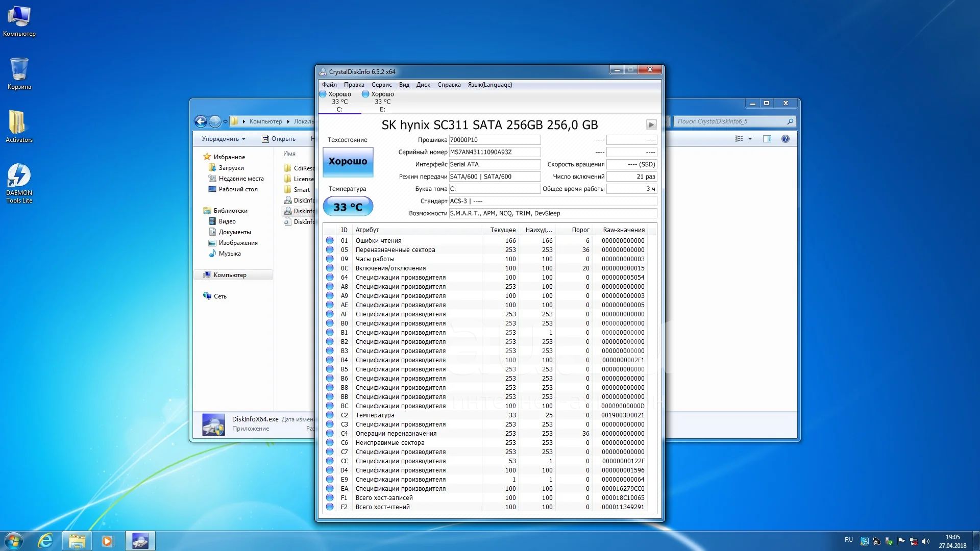The width and height of the screenshot is (980, 551).
Task: Toggle the preview pane button in Explorer
Action: 767,139
